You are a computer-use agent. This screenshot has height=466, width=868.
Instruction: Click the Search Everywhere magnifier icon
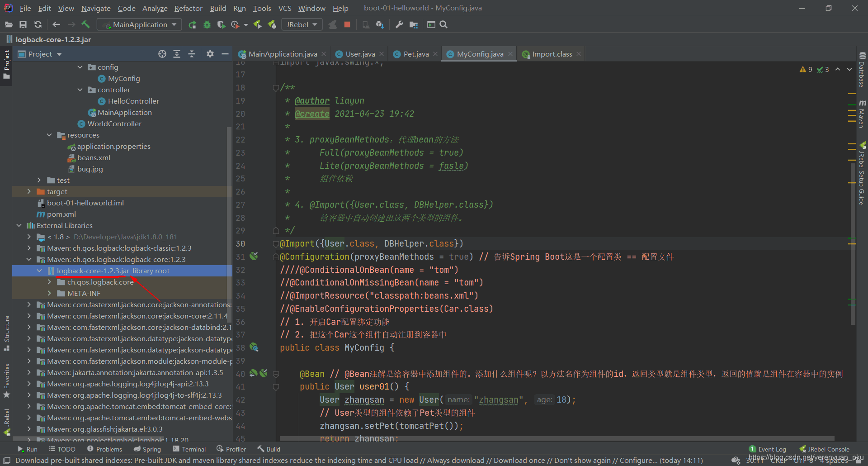(x=443, y=24)
